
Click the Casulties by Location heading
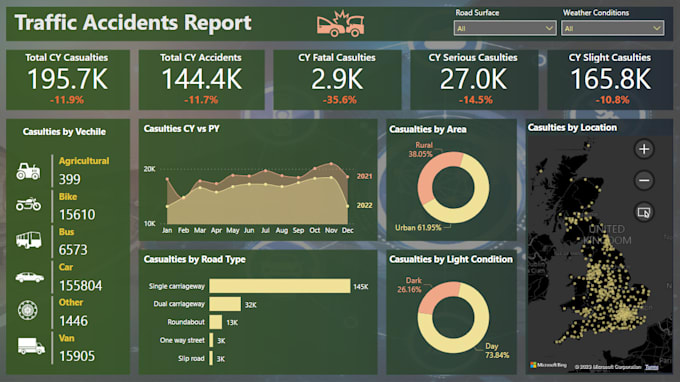[x=572, y=127]
